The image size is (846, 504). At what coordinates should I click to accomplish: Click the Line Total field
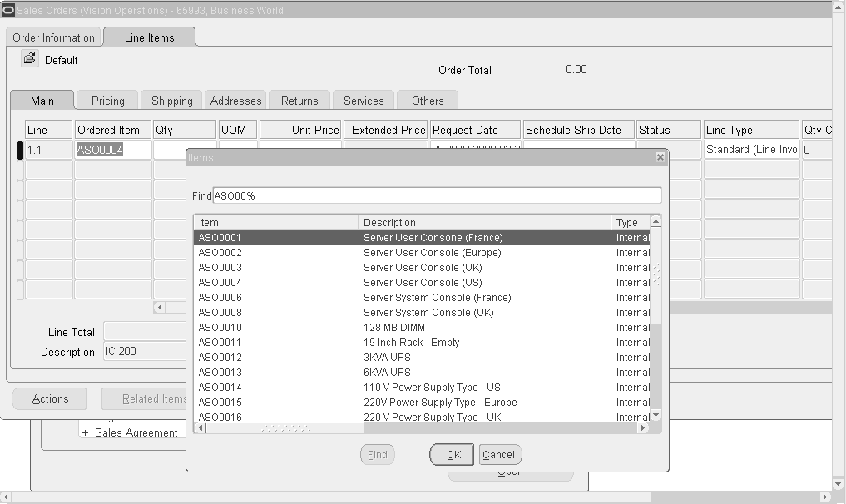(x=145, y=331)
